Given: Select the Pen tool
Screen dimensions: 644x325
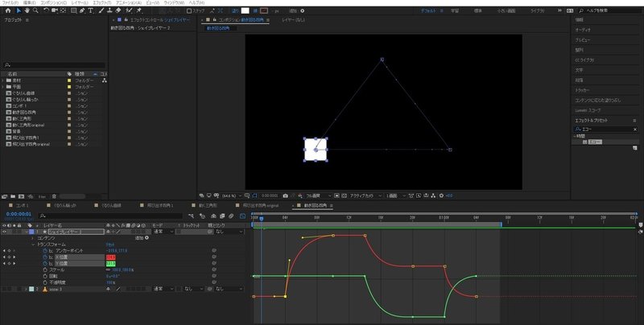Looking at the screenshot, I should point(82,10).
